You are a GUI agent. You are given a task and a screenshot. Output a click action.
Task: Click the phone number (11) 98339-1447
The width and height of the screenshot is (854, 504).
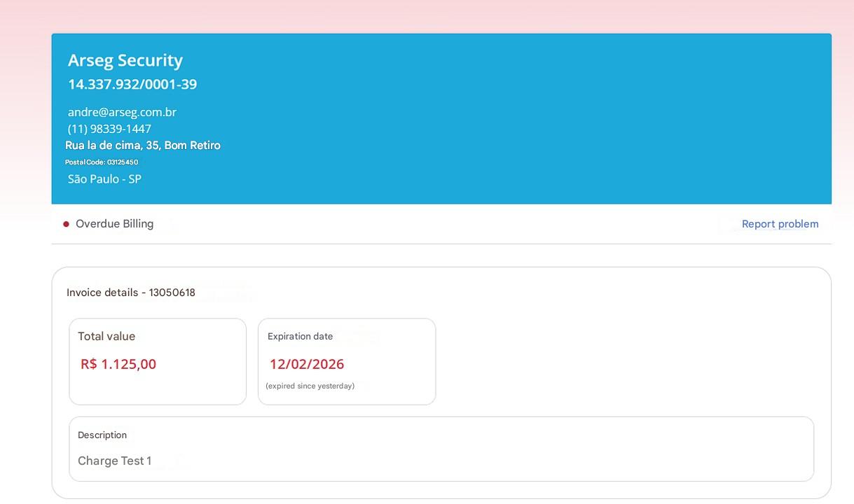tap(109, 129)
